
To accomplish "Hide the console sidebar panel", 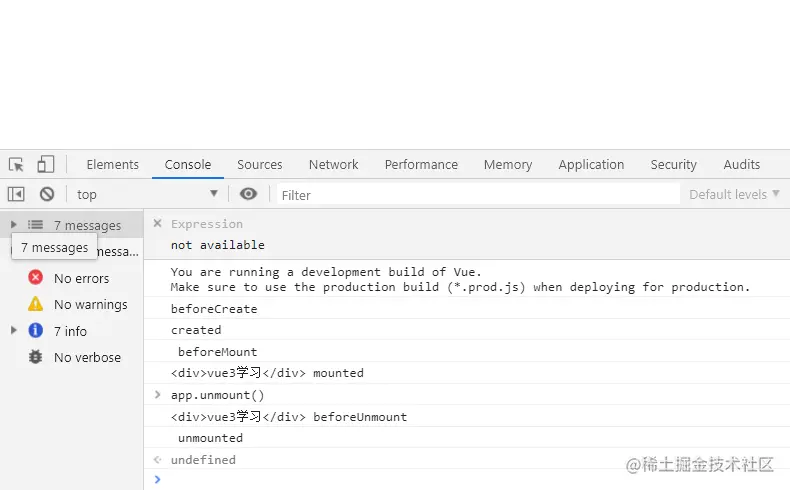I will click(17, 194).
